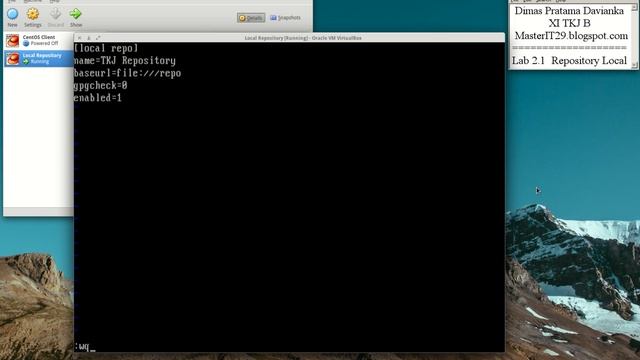This screenshot has width=640, height=360.
Task: Click the "[local repo]" line in terminal
Action: coord(106,48)
